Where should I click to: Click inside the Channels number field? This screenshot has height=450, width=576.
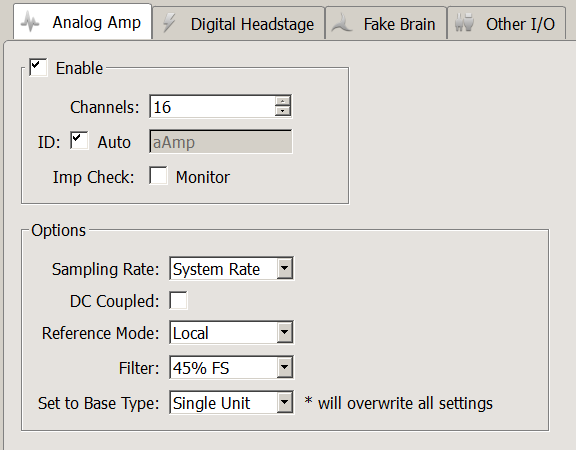(212, 107)
